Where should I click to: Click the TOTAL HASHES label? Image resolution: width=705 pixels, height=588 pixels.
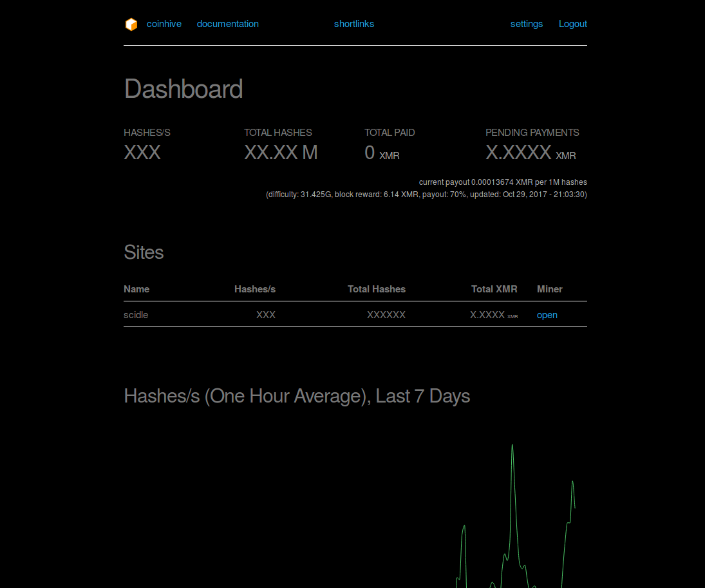point(278,133)
